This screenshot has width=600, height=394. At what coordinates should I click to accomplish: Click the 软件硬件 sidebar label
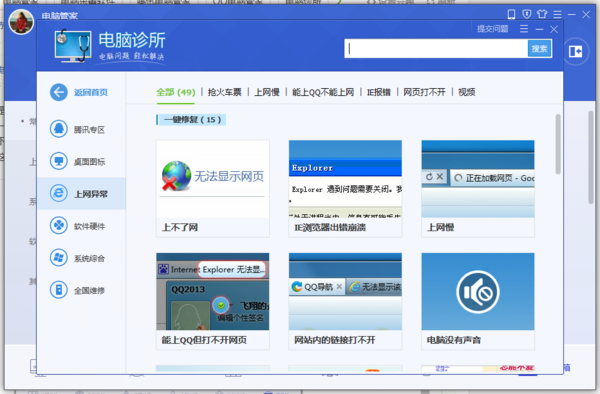coord(89,226)
